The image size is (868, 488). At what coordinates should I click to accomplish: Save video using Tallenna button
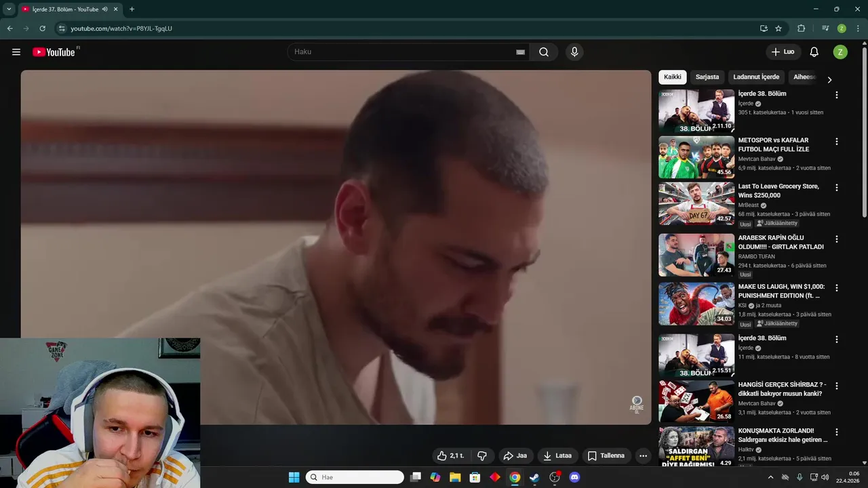(606, 455)
